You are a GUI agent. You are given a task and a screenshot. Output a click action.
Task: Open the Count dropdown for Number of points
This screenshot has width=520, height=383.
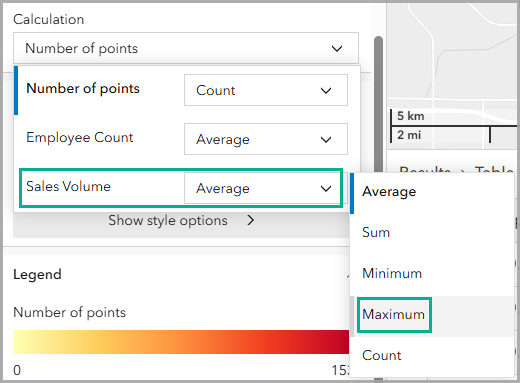pyautogui.click(x=266, y=90)
